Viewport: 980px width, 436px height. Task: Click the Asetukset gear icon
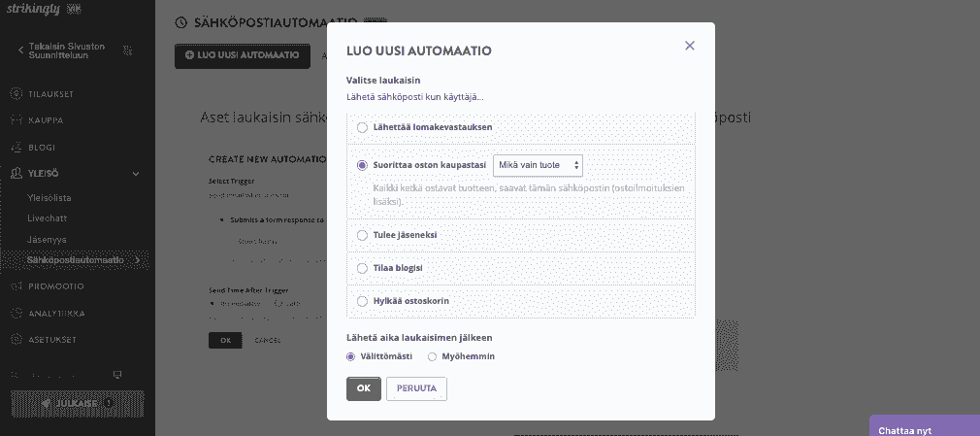pos(16,340)
